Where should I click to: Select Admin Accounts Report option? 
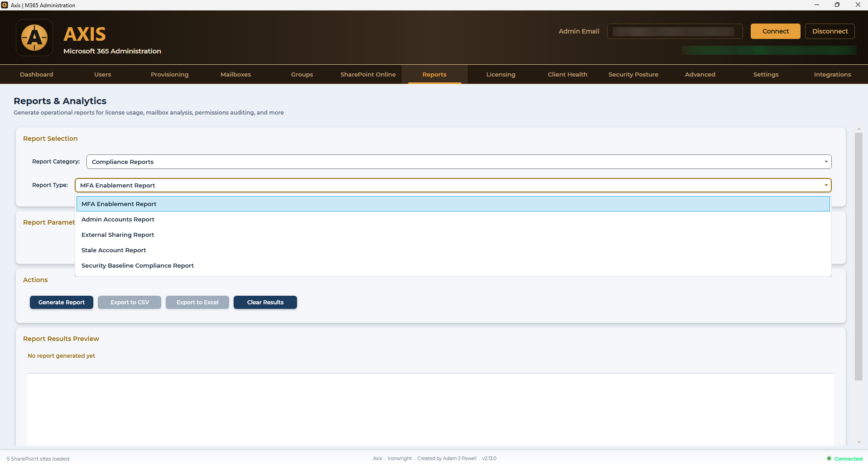click(453, 219)
